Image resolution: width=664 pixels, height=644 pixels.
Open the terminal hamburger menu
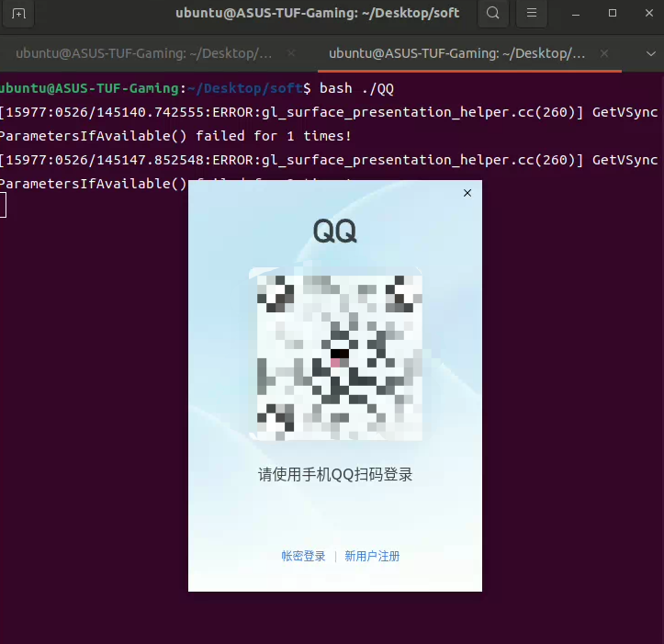(x=532, y=13)
